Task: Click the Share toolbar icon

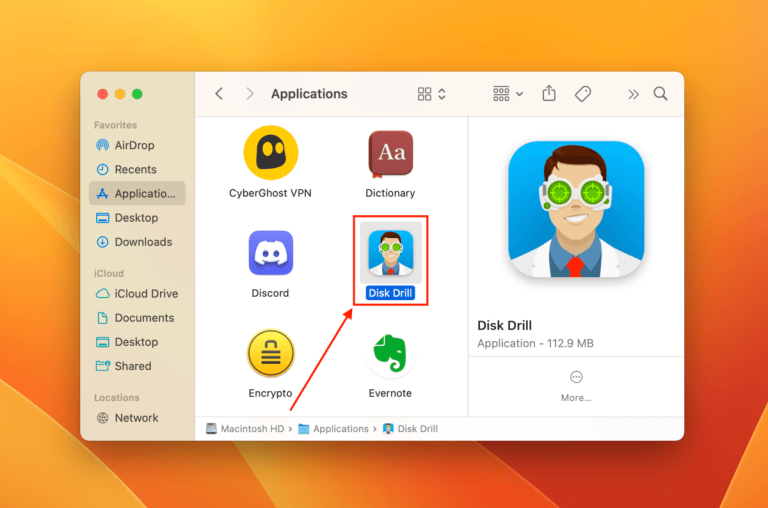Action: tap(549, 94)
